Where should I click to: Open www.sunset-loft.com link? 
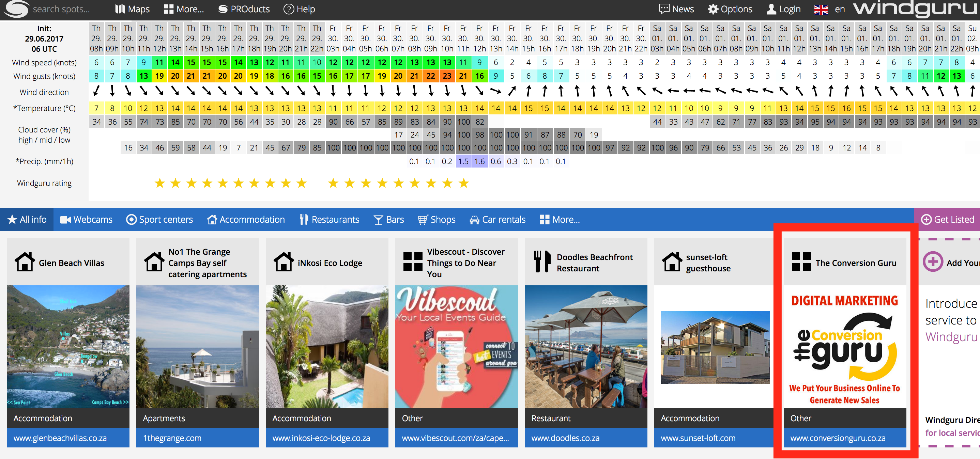tap(698, 438)
